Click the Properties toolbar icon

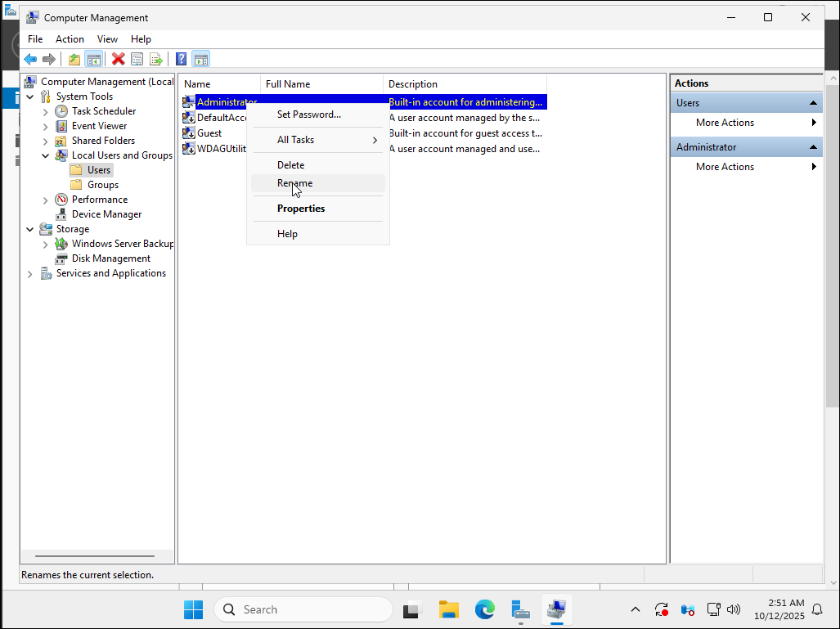[137, 58]
